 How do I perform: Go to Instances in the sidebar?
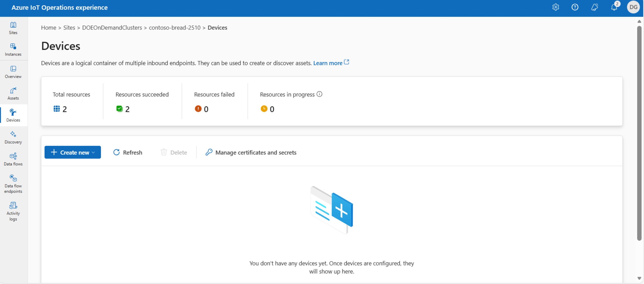tap(13, 50)
